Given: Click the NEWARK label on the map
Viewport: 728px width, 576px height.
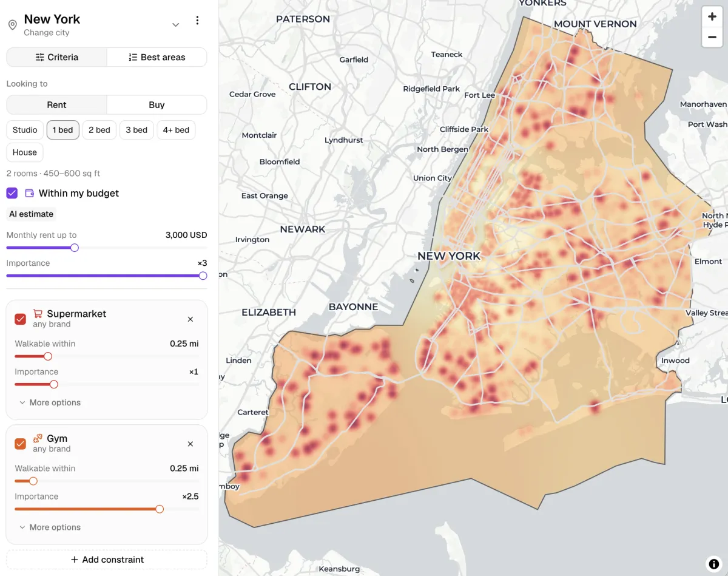Looking at the screenshot, I should click(x=303, y=229).
